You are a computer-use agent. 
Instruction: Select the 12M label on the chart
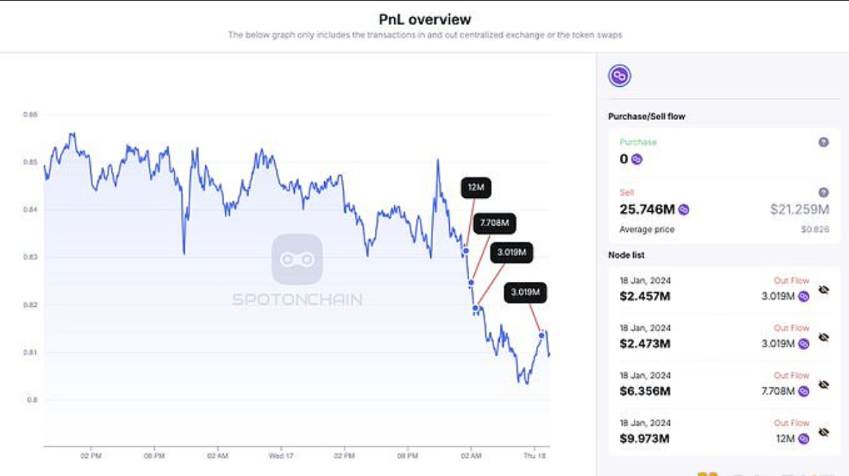476,188
